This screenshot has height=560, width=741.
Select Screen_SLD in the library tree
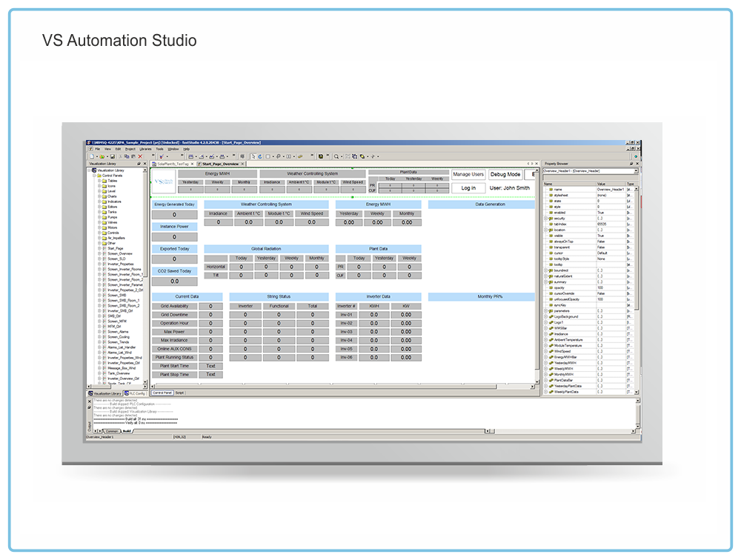coord(117,259)
